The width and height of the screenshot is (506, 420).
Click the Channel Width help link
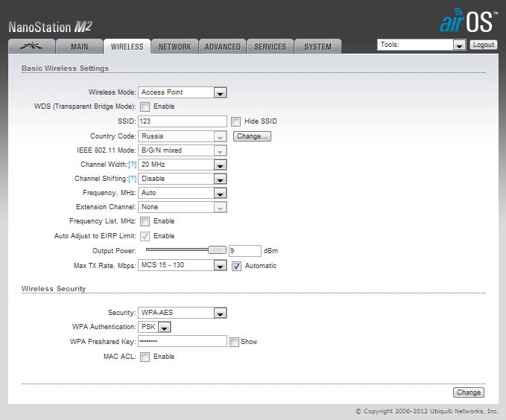pyautogui.click(x=133, y=165)
